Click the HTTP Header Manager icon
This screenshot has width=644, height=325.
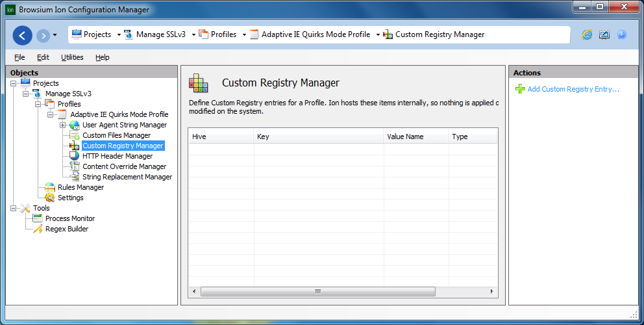[75, 156]
